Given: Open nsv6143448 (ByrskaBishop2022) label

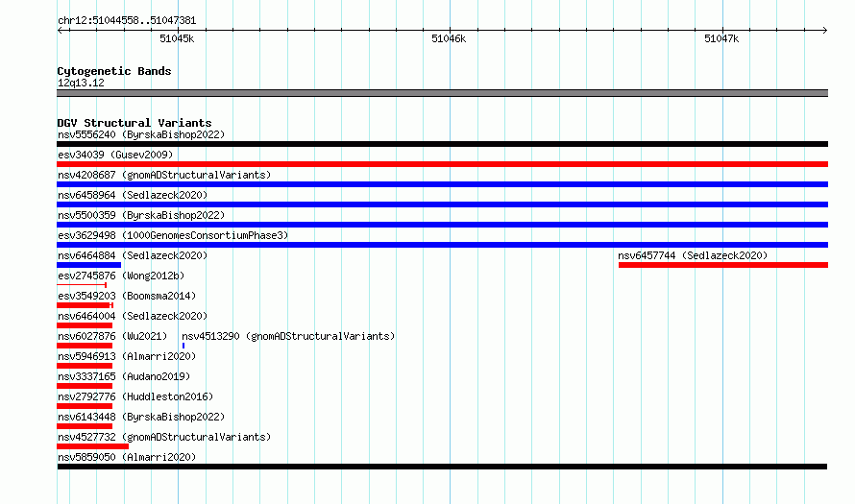Looking at the screenshot, I should point(141,417).
